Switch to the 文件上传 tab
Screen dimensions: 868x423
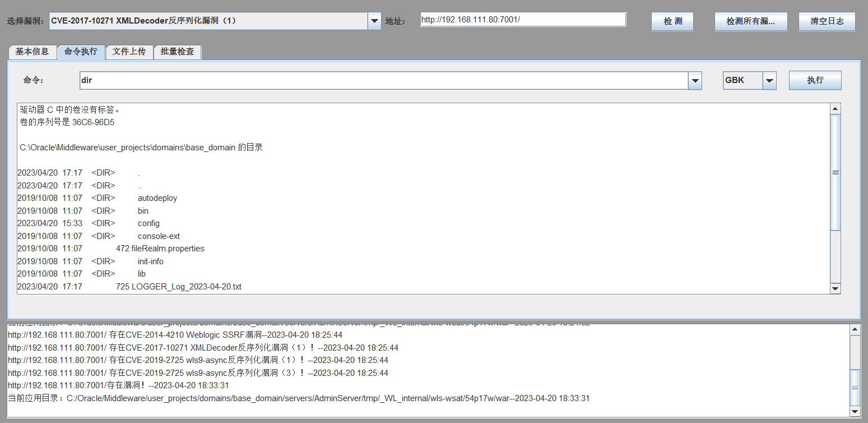click(x=129, y=52)
